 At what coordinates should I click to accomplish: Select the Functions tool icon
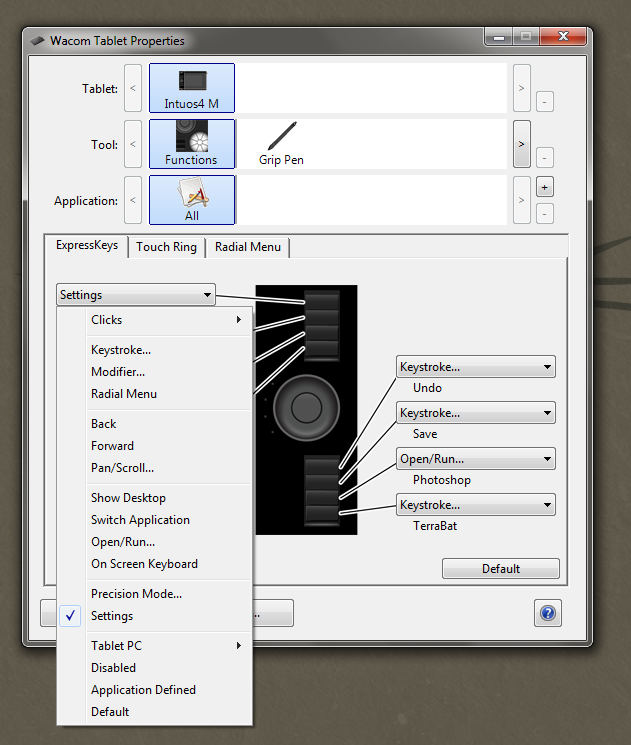(192, 144)
